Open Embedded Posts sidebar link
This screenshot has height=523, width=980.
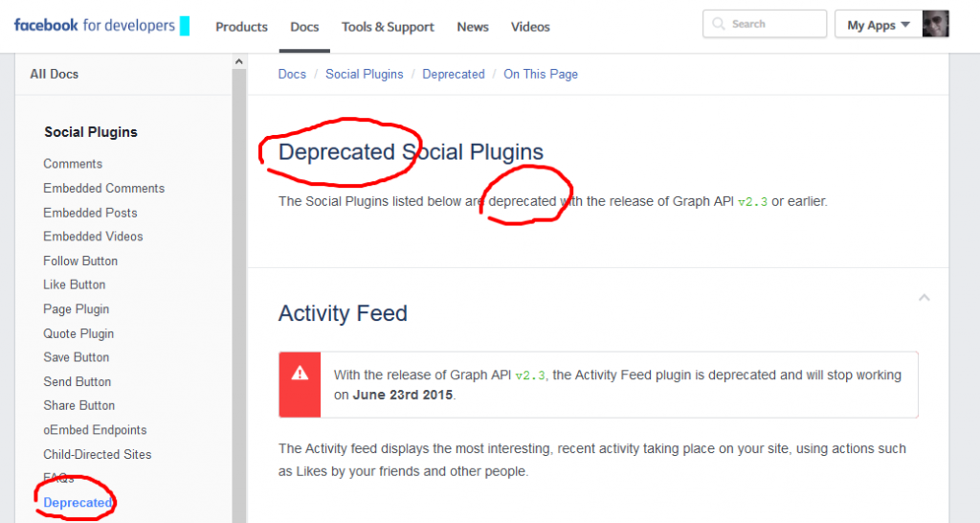[90, 213]
